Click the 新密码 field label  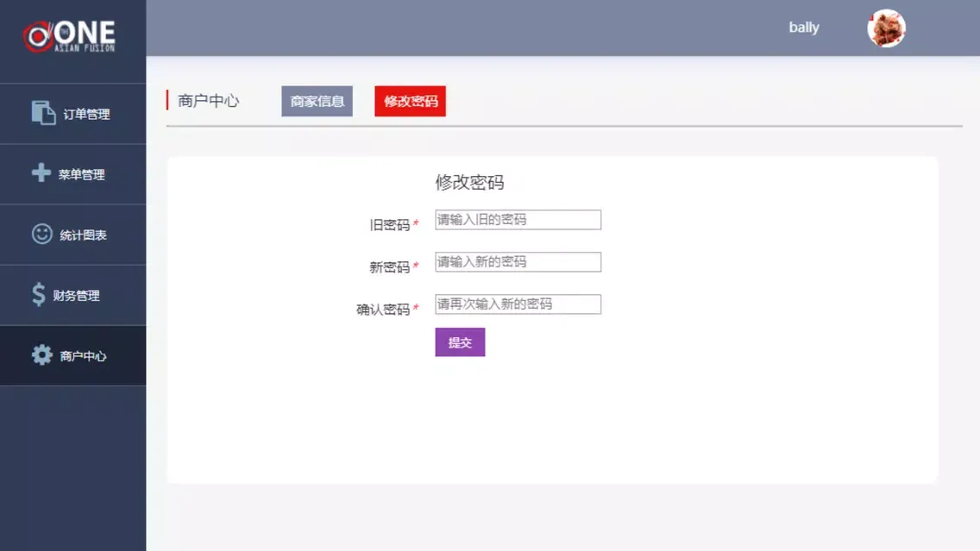pyautogui.click(x=389, y=267)
